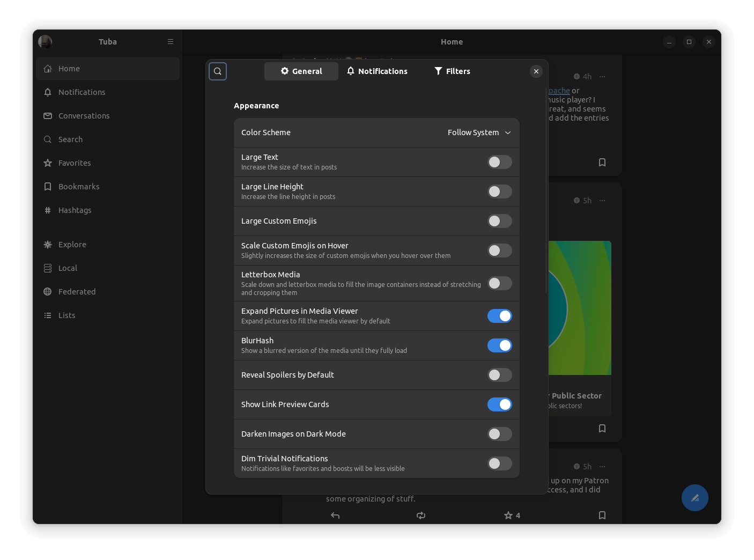
Task: Disable the BlurHash toggle
Action: [499, 345]
